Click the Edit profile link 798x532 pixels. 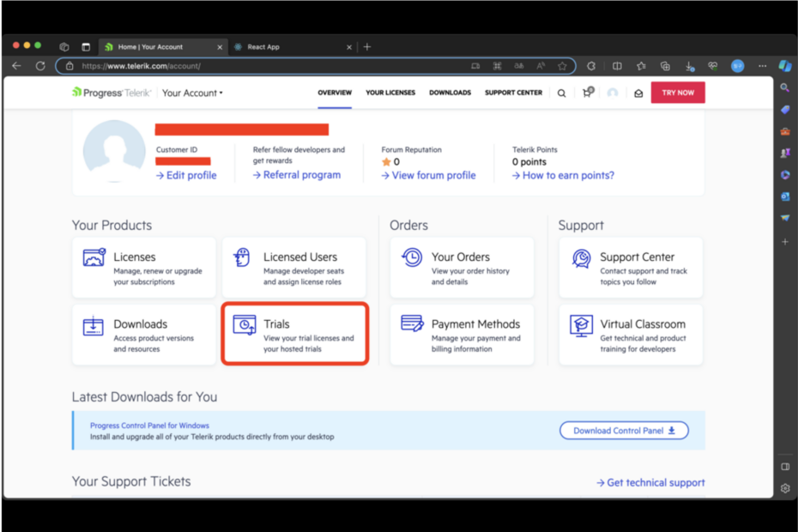(186, 175)
